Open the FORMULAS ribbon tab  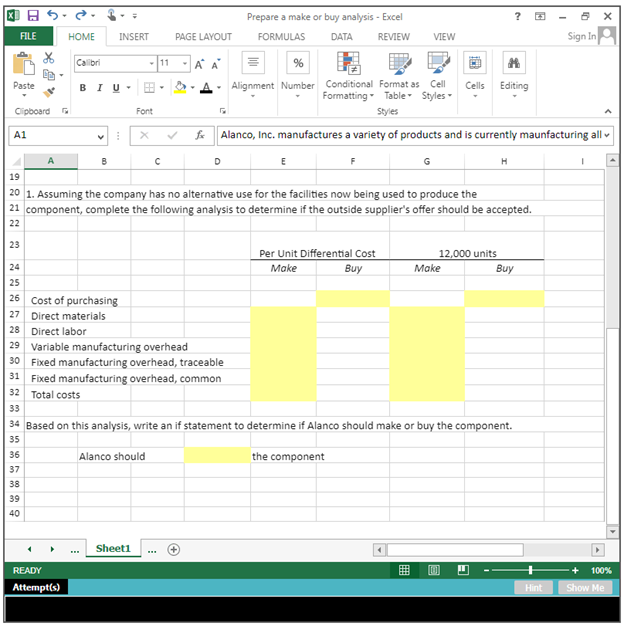click(281, 36)
